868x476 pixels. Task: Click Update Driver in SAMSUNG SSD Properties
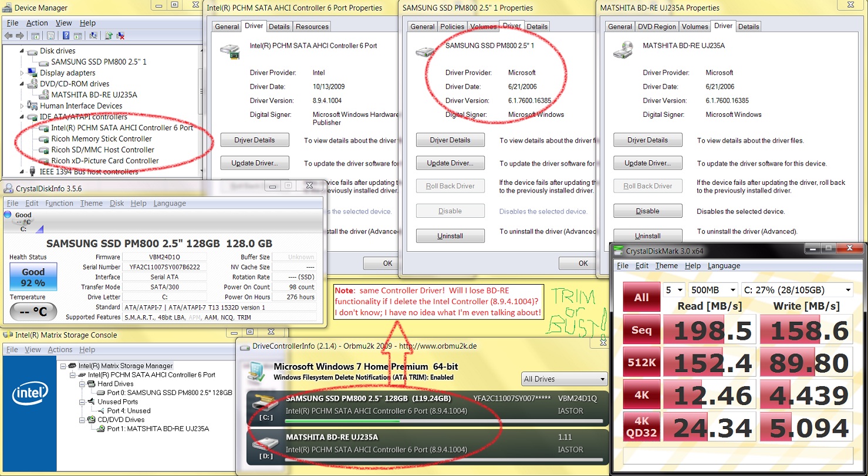pyautogui.click(x=450, y=163)
